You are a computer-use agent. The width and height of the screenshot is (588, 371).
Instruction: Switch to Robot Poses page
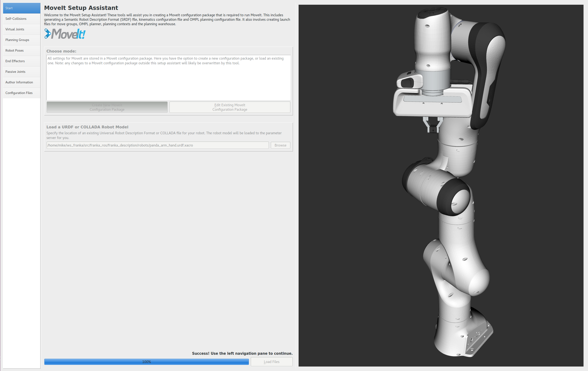click(x=21, y=50)
